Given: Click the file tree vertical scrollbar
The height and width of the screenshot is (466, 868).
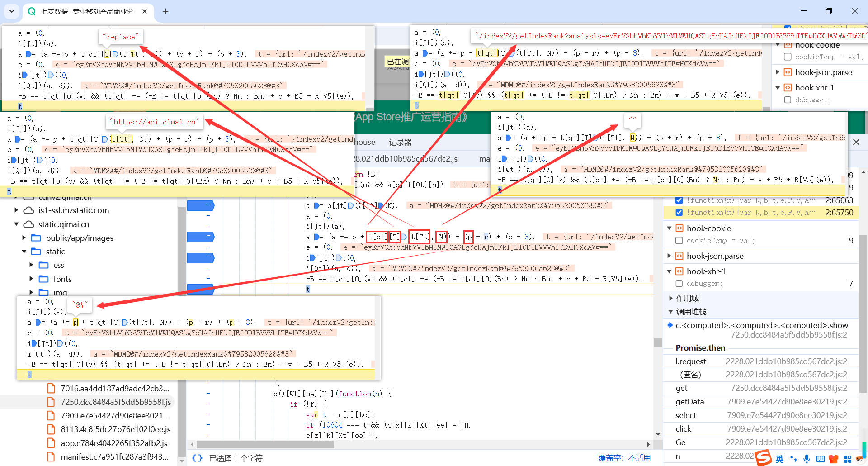Looking at the screenshot, I should (x=182, y=333).
